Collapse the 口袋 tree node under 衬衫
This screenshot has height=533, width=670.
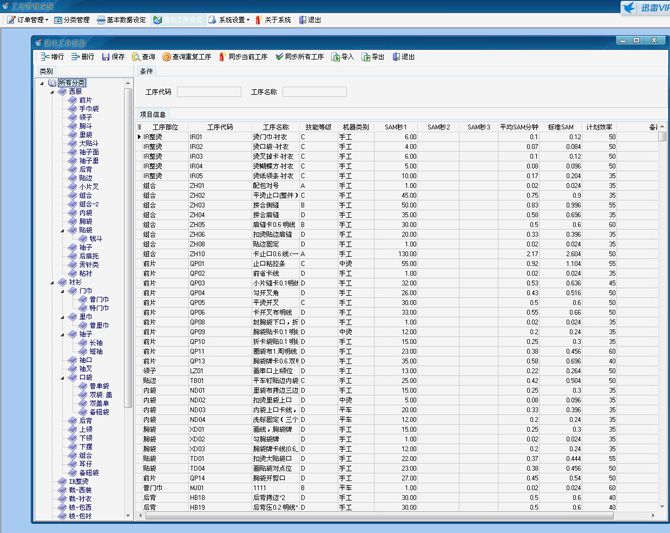click(63, 378)
